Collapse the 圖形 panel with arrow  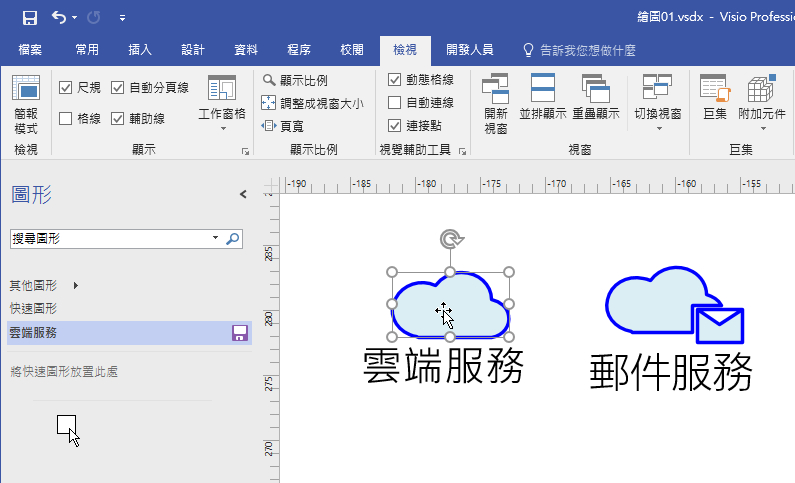pos(243,194)
